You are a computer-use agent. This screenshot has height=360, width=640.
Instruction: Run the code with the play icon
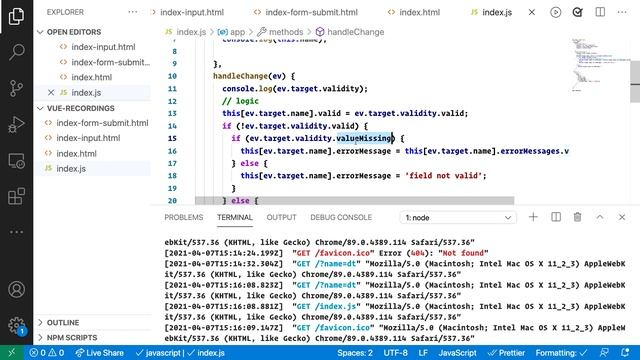(556, 12)
